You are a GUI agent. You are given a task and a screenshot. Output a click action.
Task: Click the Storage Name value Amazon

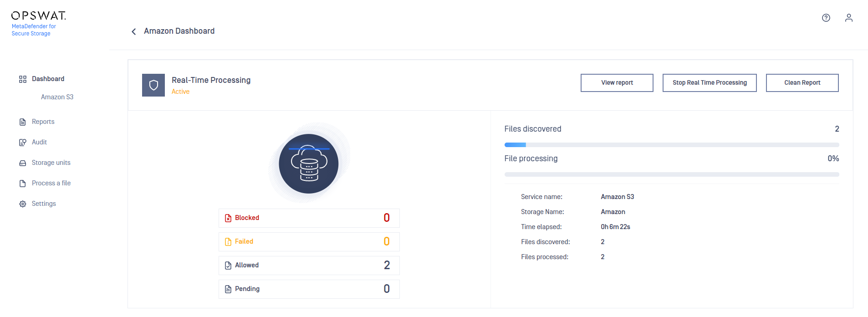tap(613, 212)
